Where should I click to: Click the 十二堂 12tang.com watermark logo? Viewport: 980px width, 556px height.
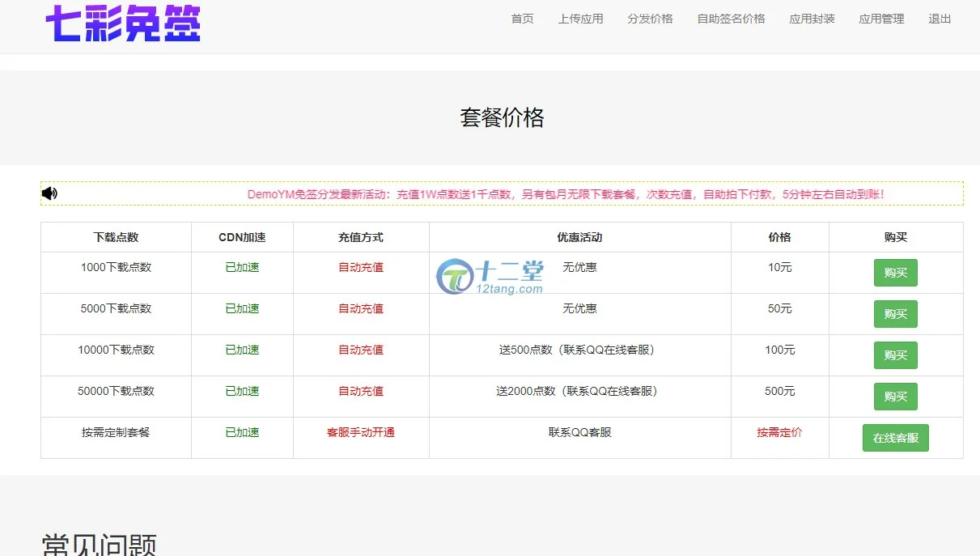(x=490, y=276)
